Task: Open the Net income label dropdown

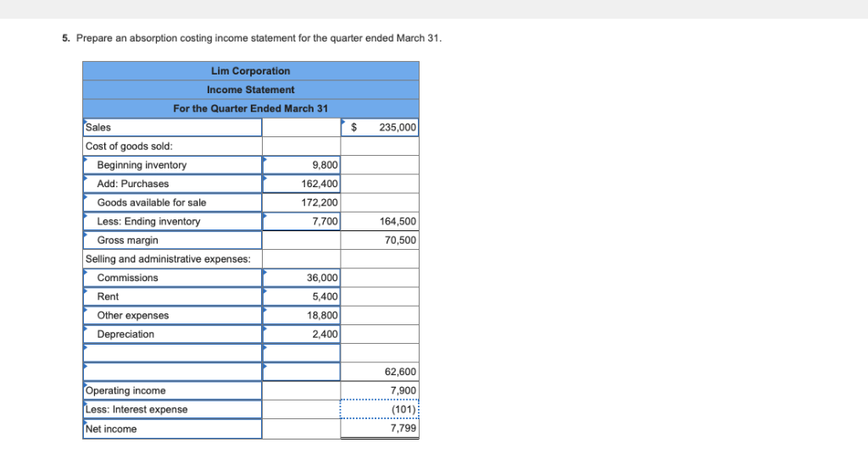Action: pos(173,429)
